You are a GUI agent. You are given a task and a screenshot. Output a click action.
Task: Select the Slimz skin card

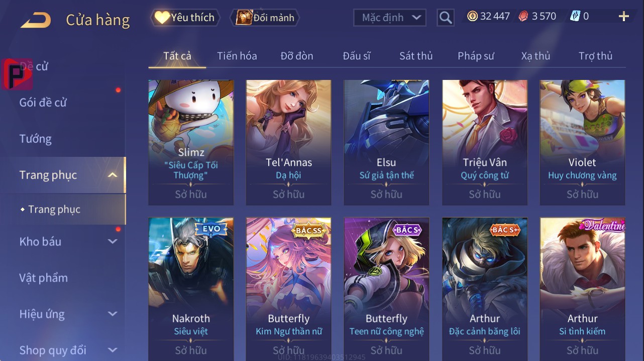coord(191,142)
